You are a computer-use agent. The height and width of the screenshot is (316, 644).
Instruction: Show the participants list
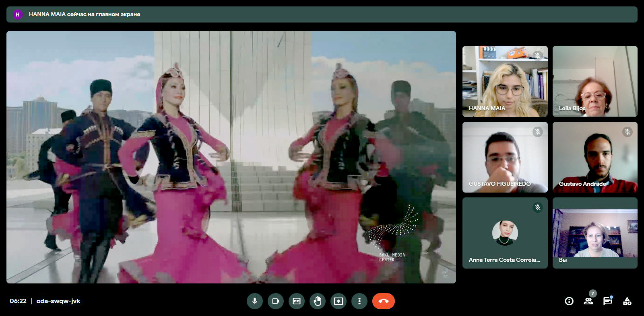coord(588,301)
